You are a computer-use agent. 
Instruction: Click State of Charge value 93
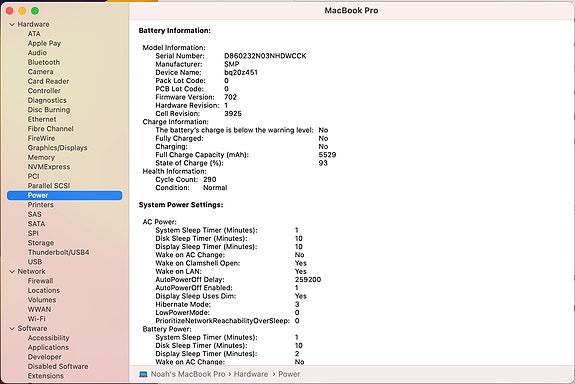click(x=323, y=163)
